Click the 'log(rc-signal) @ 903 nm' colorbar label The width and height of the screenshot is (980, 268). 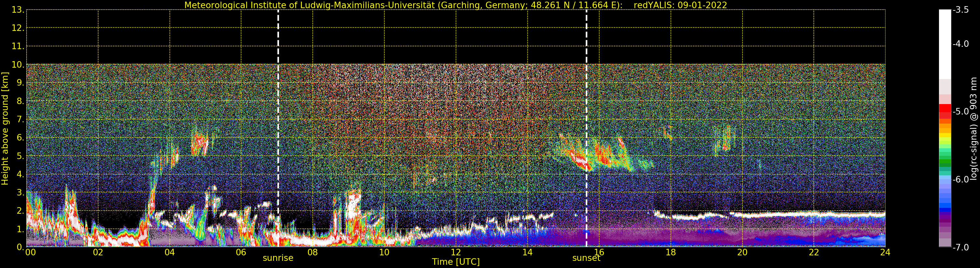tap(973, 128)
